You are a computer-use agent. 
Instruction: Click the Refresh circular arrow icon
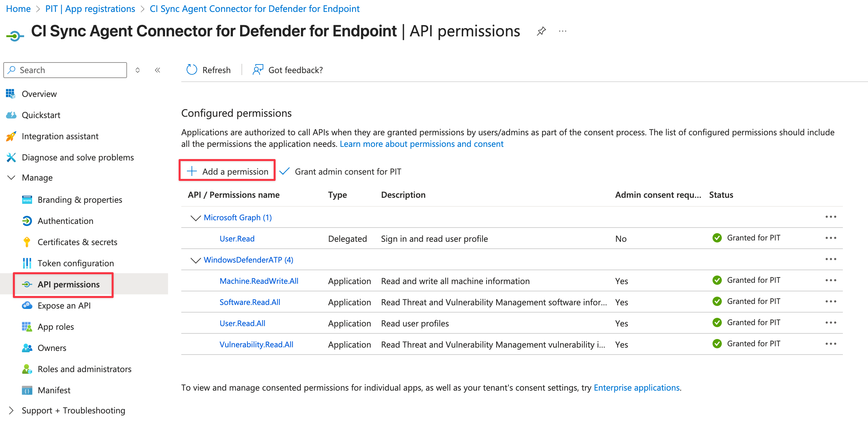(192, 70)
